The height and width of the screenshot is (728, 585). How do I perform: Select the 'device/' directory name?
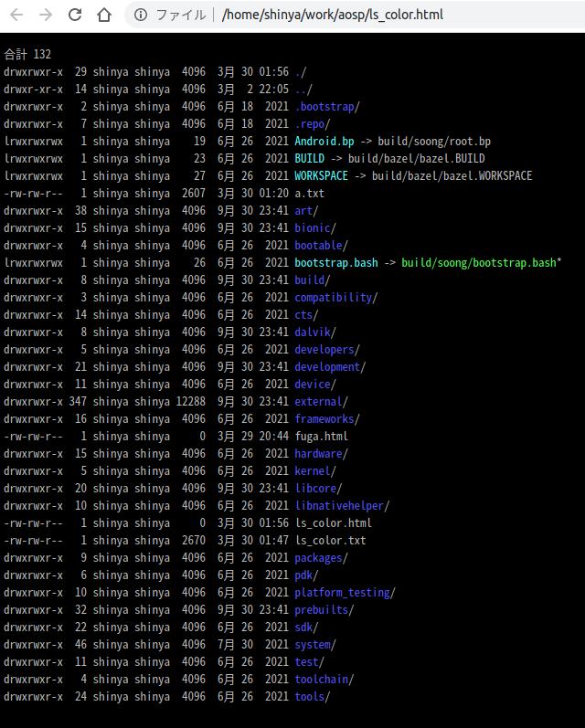(315, 384)
